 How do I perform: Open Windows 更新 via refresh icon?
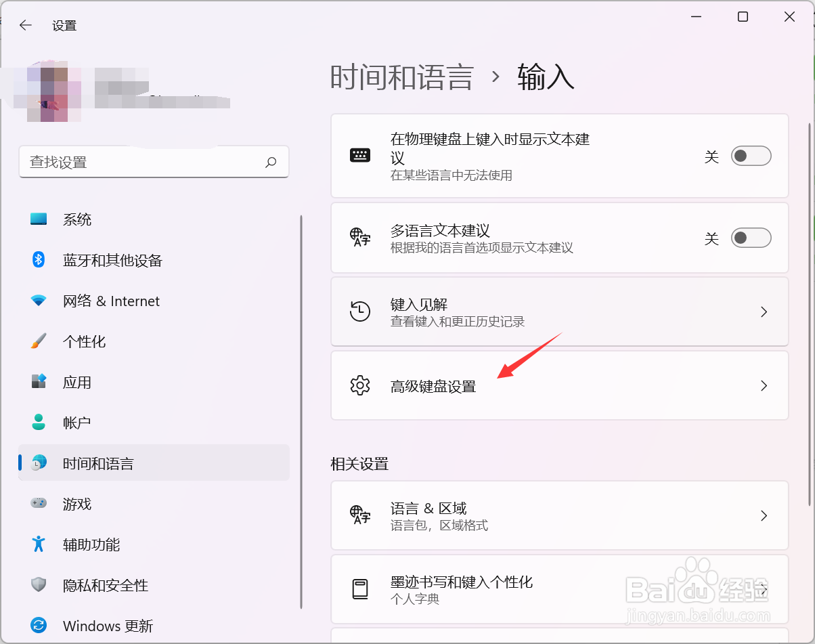(x=39, y=626)
